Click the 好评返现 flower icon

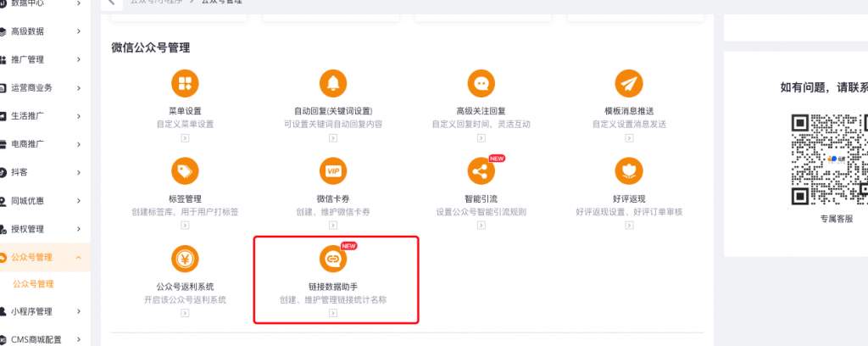pos(629,171)
